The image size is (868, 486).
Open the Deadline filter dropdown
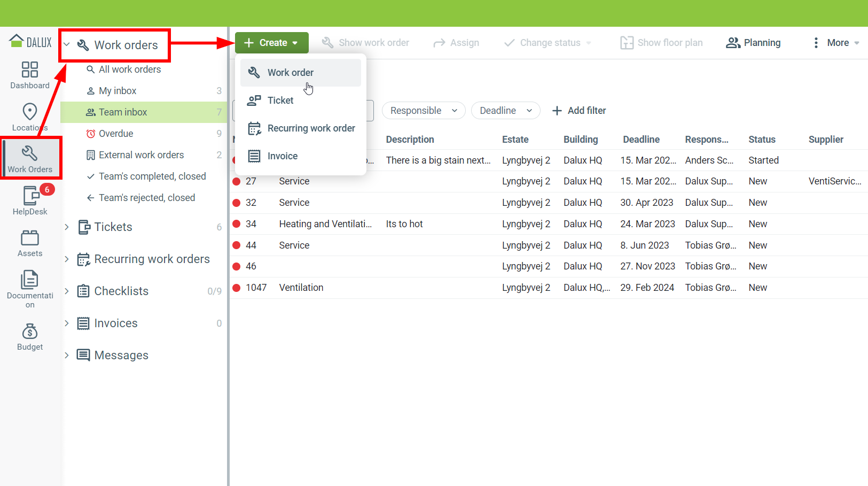(505, 111)
